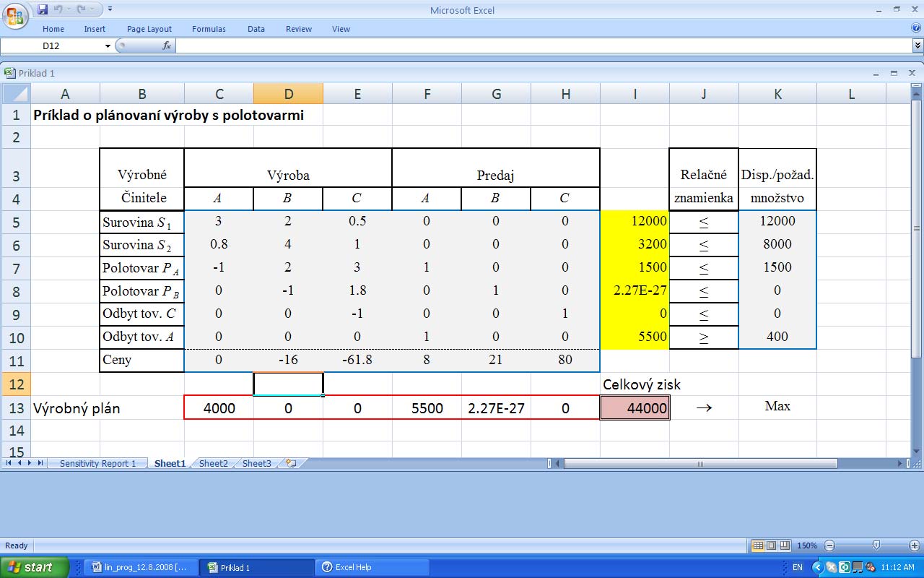This screenshot has height=578, width=924.
Task: Select the Normal view button
Action: coord(758,545)
